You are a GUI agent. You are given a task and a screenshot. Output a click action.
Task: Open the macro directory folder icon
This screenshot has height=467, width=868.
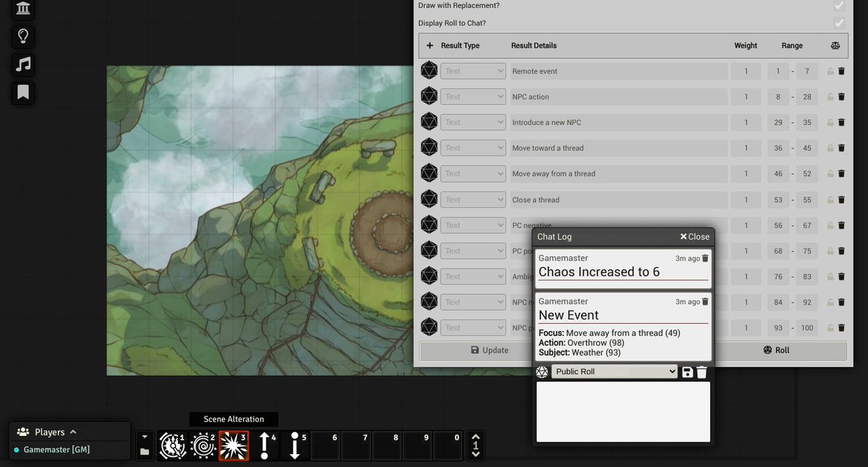click(145, 453)
